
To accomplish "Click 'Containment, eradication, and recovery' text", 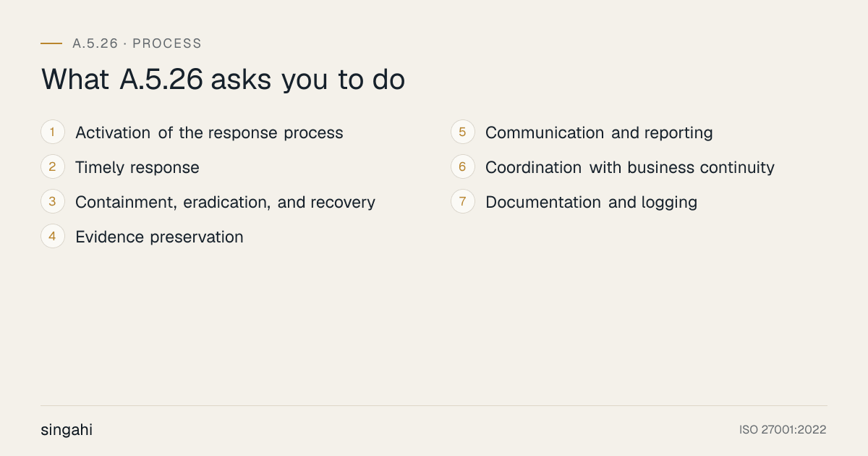I will pyautogui.click(x=225, y=203).
